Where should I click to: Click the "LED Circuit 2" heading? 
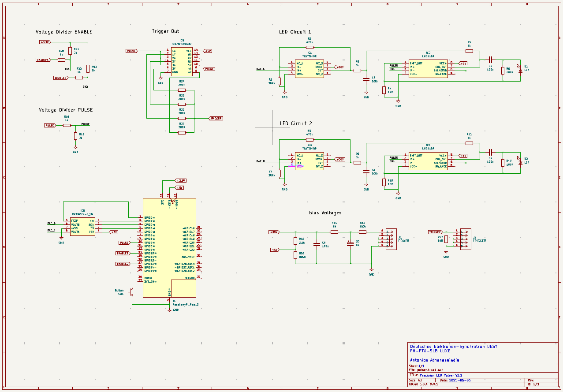[x=296, y=123]
